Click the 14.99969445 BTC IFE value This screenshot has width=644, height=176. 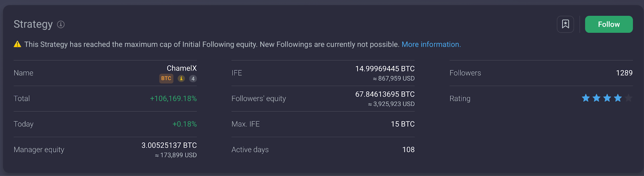pyautogui.click(x=385, y=69)
